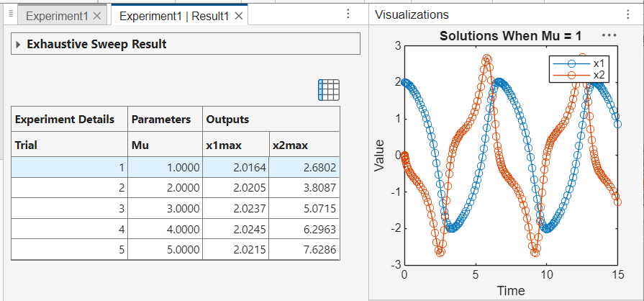The image size is (644, 301).
Task: Switch to the Experiment1 tab
Action: [x=57, y=16]
